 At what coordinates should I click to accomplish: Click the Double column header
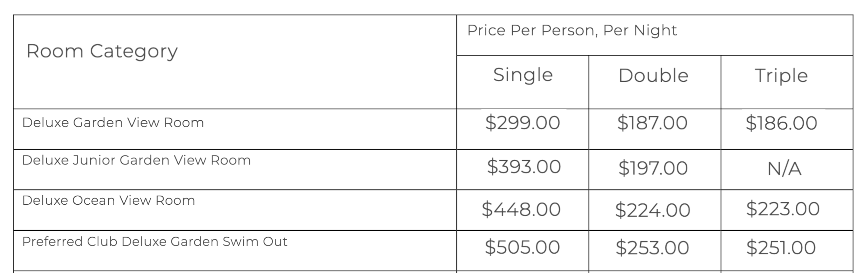[655, 82]
